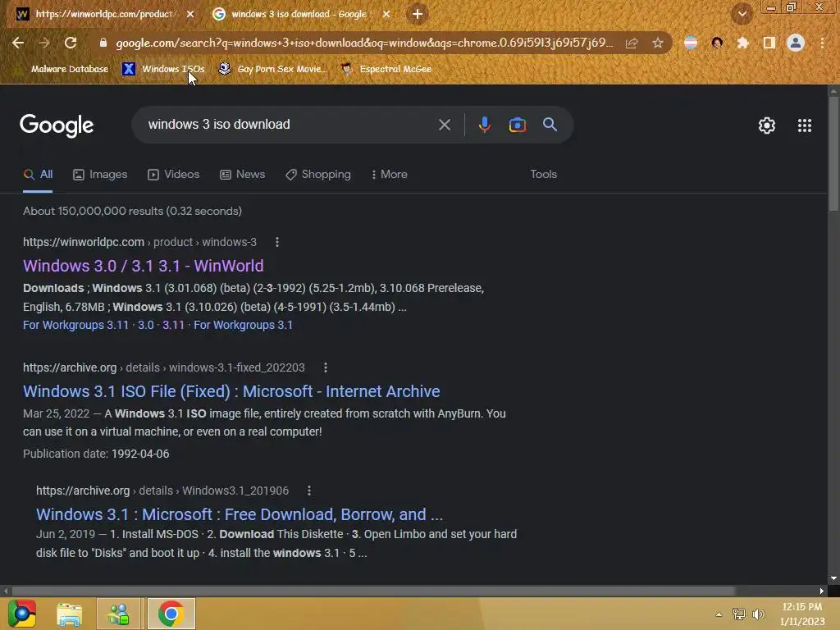Open the Google apps grid
Viewport: 840px width, 630px height.
[805, 126]
